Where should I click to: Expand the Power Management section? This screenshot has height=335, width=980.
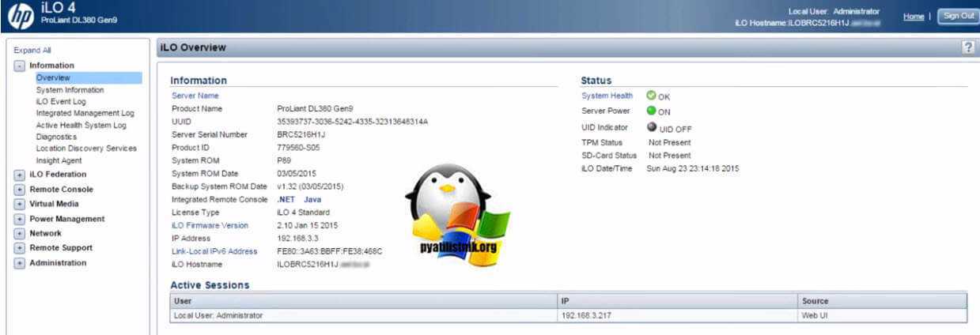[x=19, y=219]
